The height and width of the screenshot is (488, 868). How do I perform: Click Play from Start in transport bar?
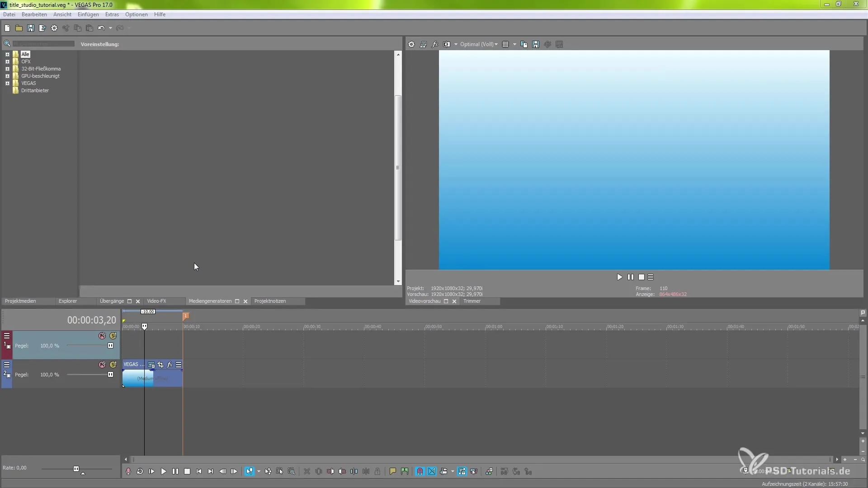pyautogui.click(x=152, y=471)
